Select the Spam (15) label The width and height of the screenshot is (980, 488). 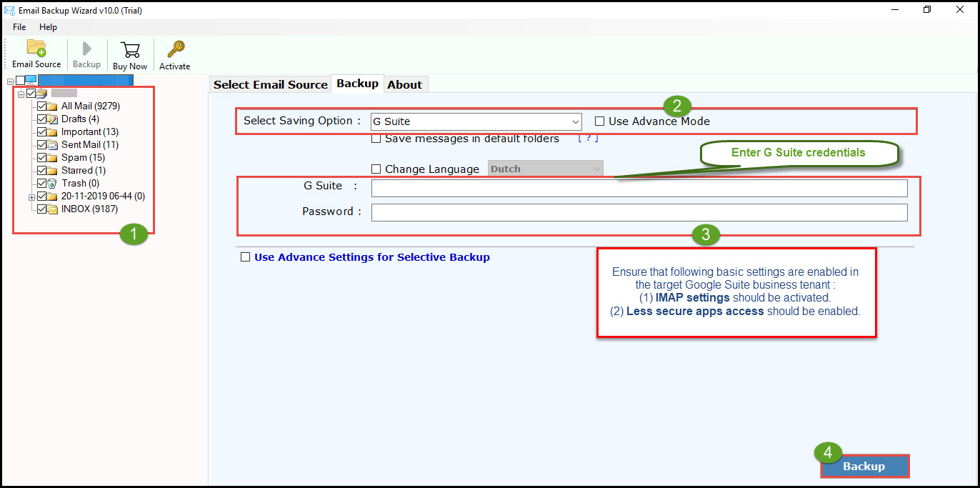[84, 158]
